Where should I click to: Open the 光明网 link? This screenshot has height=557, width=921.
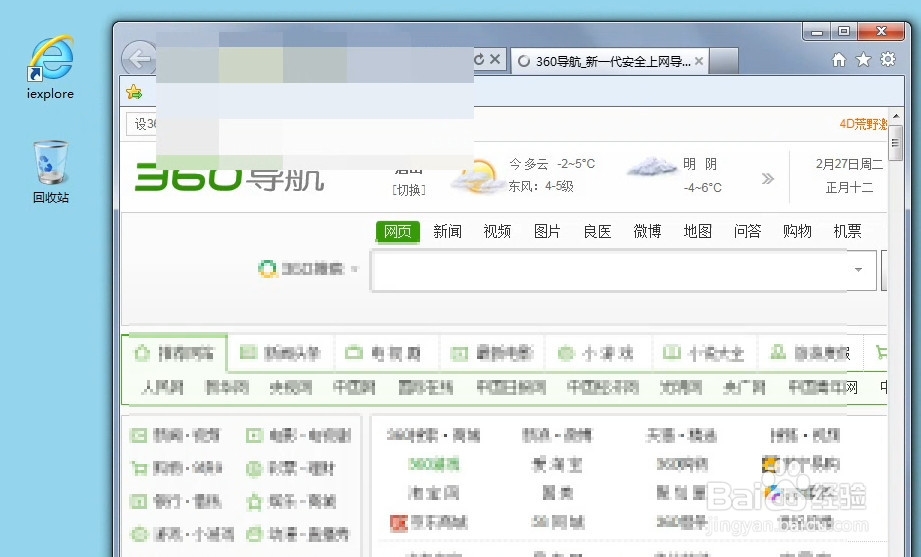pyautogui.click(x=681, y=387)
